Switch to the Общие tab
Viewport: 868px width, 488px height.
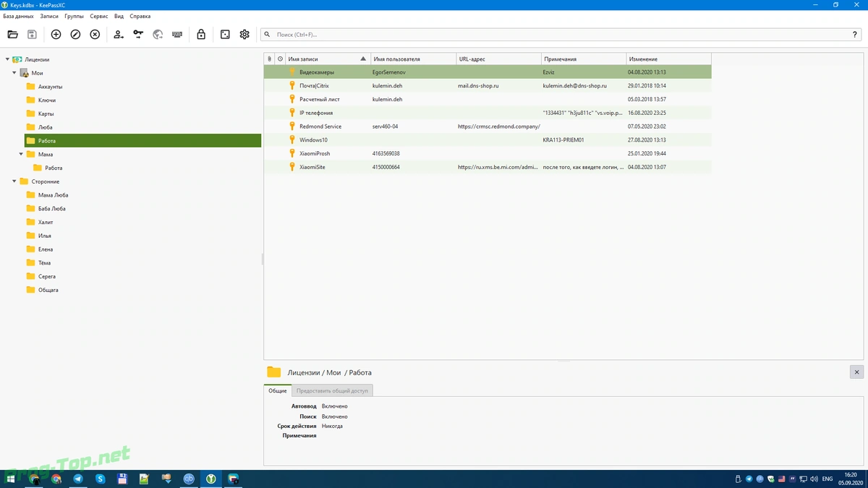click(278, 390)
